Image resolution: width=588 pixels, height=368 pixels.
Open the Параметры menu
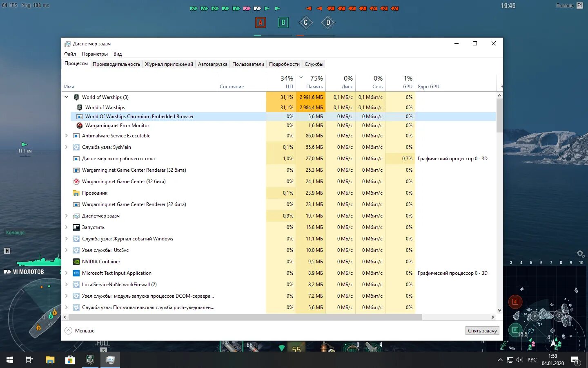pyautogui.click(x=95, y=54)
